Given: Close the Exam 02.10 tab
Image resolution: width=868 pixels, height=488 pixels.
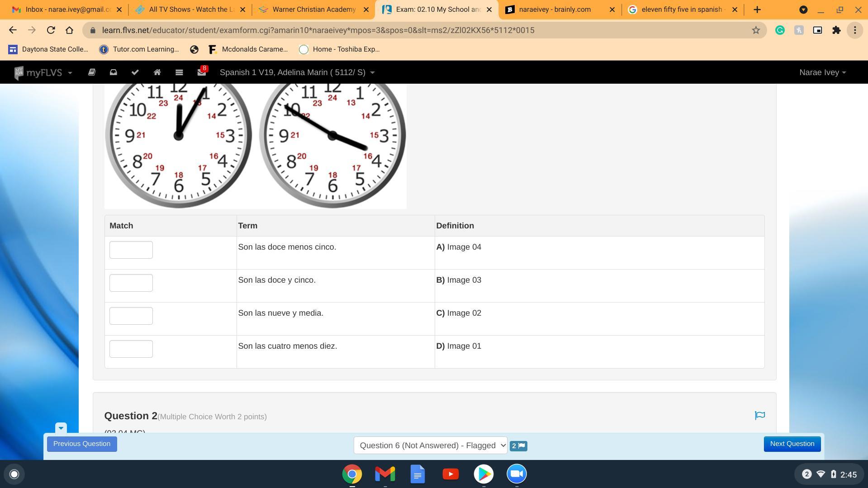Looking at the screenshot, I should 489,9.
